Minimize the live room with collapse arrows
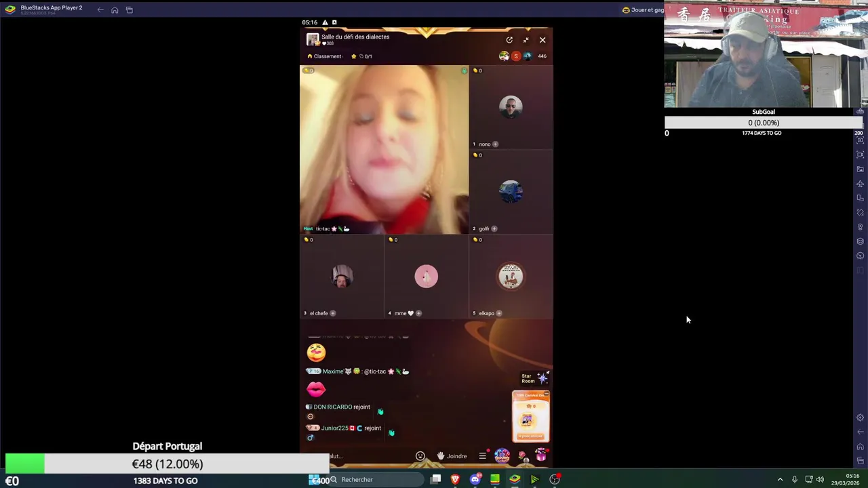Screen dimensions: 868x488 point(526,40)
